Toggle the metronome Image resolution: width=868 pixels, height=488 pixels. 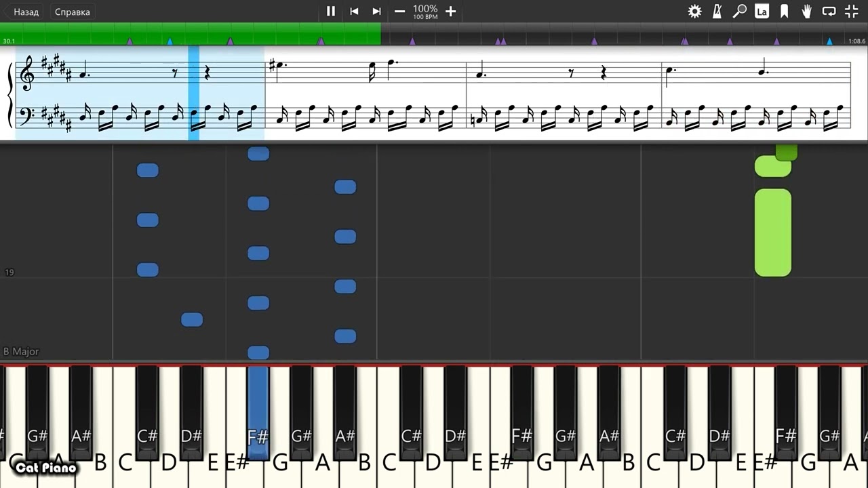point(717,12)
